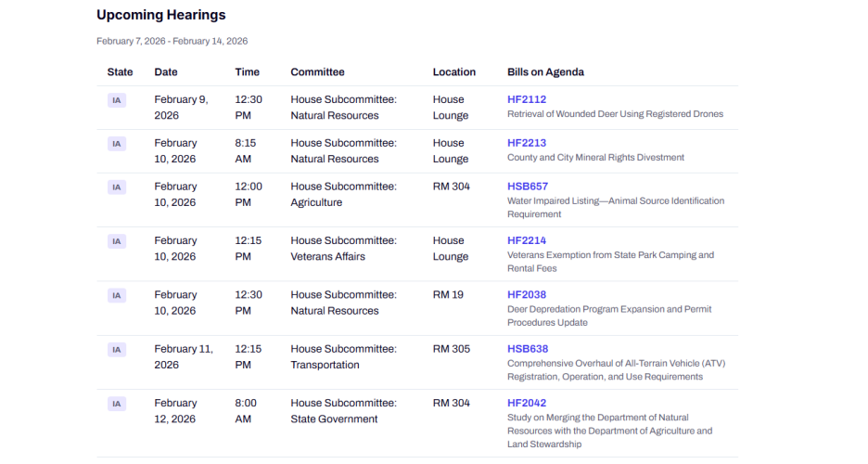Click the IA state badge in the HF2213 row

[117, 144]
